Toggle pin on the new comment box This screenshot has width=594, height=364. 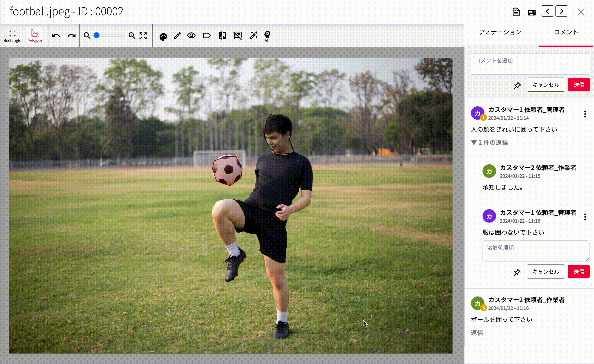coord(517,85)
